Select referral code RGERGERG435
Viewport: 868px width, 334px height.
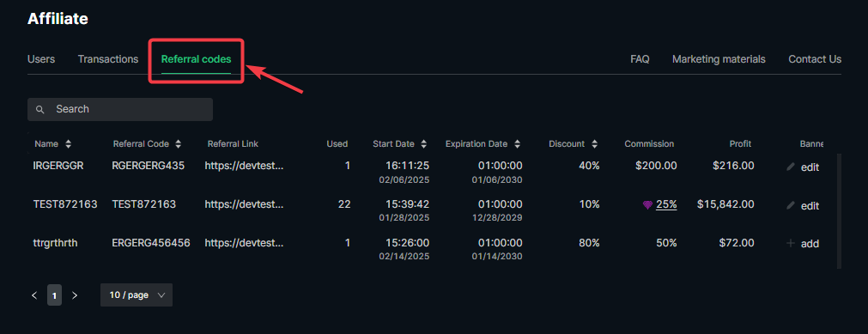click(x=148, y=166)
